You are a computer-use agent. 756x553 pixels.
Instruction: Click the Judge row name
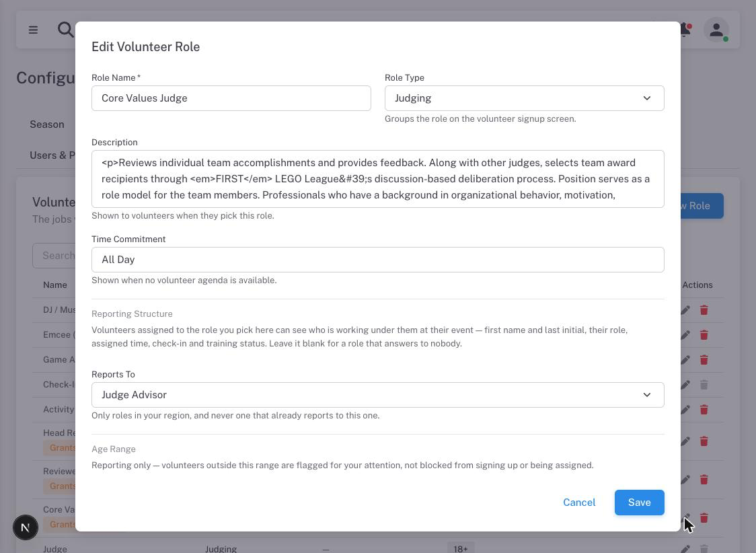click(x=55, y=549)
